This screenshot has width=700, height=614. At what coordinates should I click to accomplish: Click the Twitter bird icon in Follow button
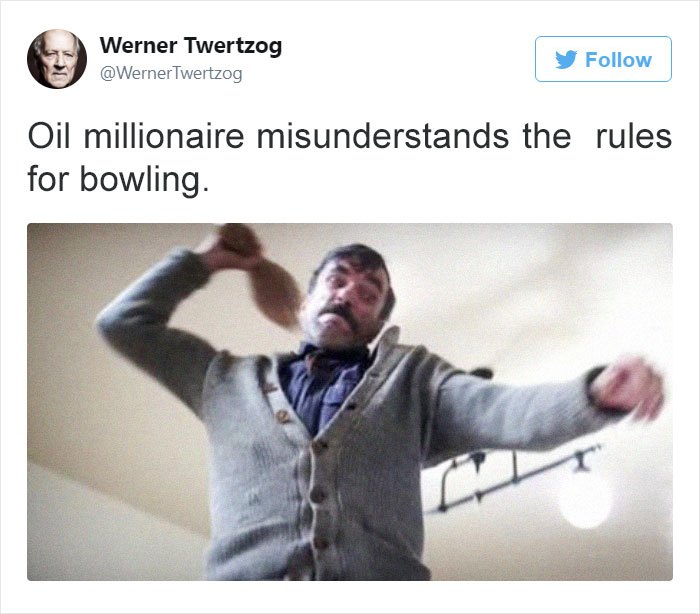click(566, 59)
